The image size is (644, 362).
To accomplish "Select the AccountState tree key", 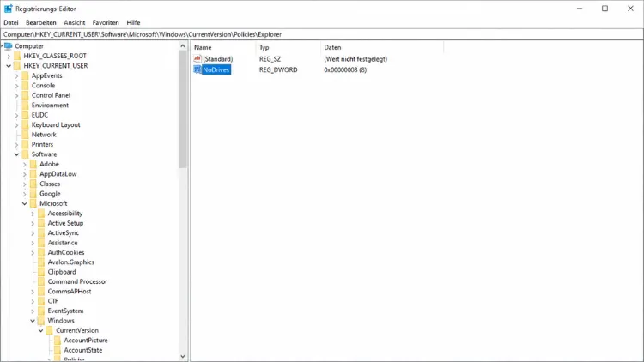I will (x=83, y=350).
